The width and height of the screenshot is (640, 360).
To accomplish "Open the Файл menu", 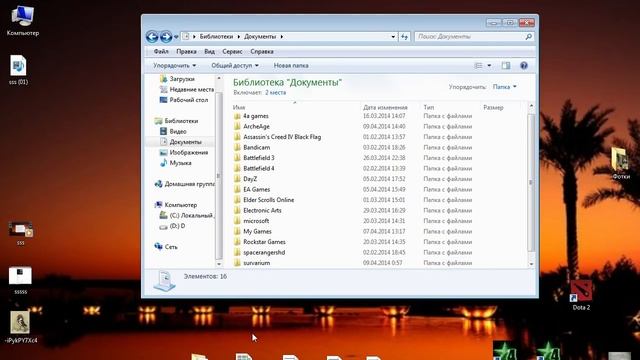I will coord(161,51).
